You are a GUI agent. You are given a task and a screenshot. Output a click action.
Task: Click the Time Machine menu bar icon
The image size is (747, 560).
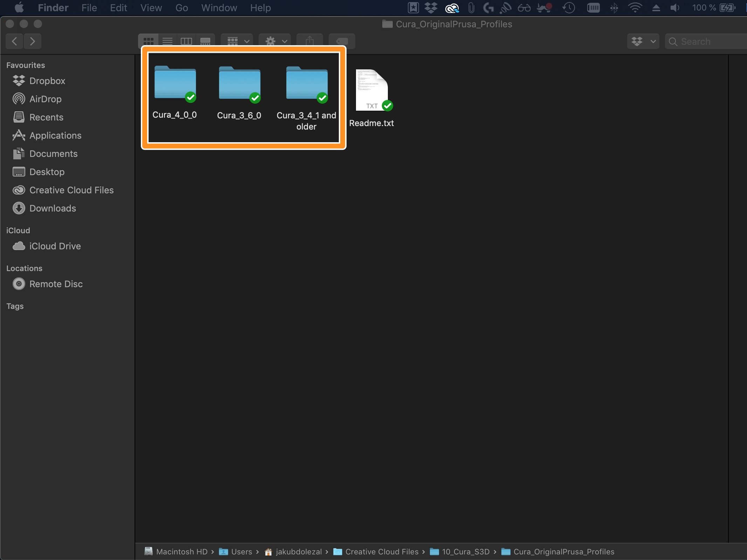[568, 8]
